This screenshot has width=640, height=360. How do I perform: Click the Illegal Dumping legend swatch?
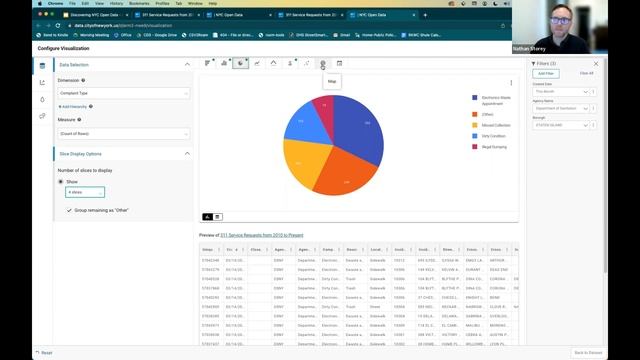tap(475, 147)
